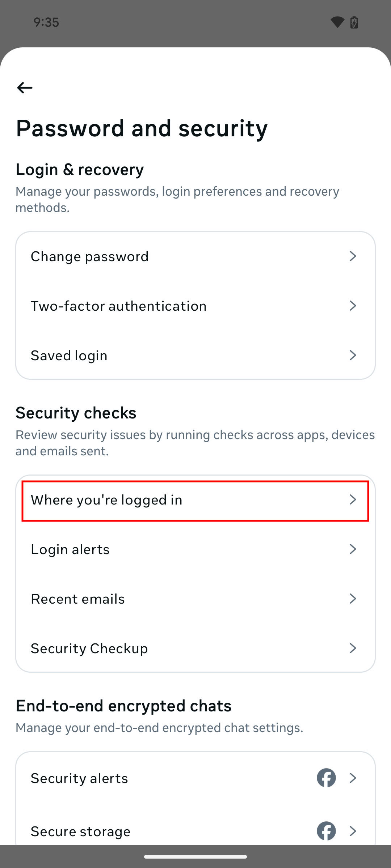Tap chevron next to Login alerts
The height and width of the screenshot is (868, 391).
tap(353, 549)
